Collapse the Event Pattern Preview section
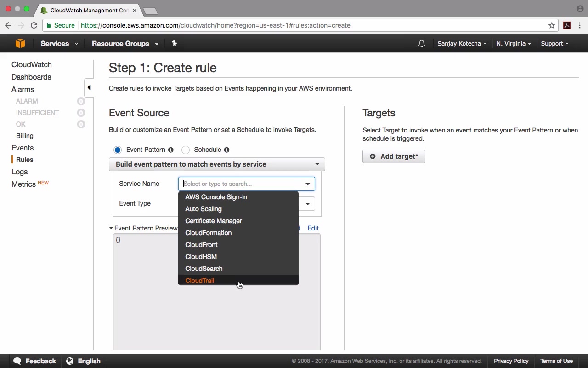The width and height of the screenshot is (588, 368). pos(111,228)
